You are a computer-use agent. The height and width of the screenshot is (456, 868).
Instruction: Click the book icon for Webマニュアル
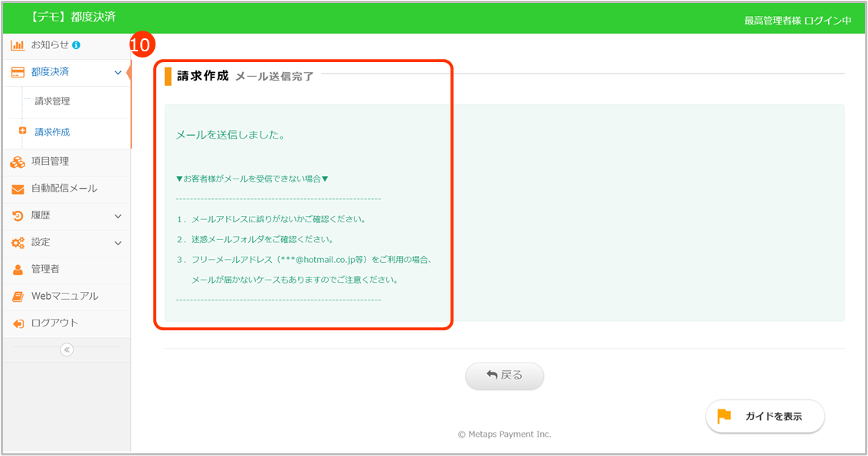tap(18, 297)
